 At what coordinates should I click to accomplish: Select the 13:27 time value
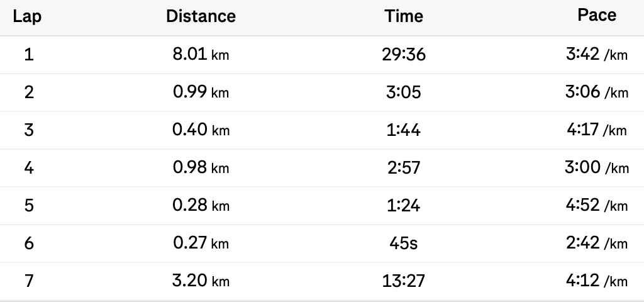pos(404,281)
